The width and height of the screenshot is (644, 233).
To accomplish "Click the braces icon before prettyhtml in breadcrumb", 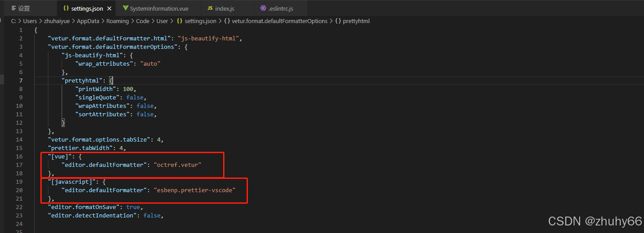I will [338, 21].
